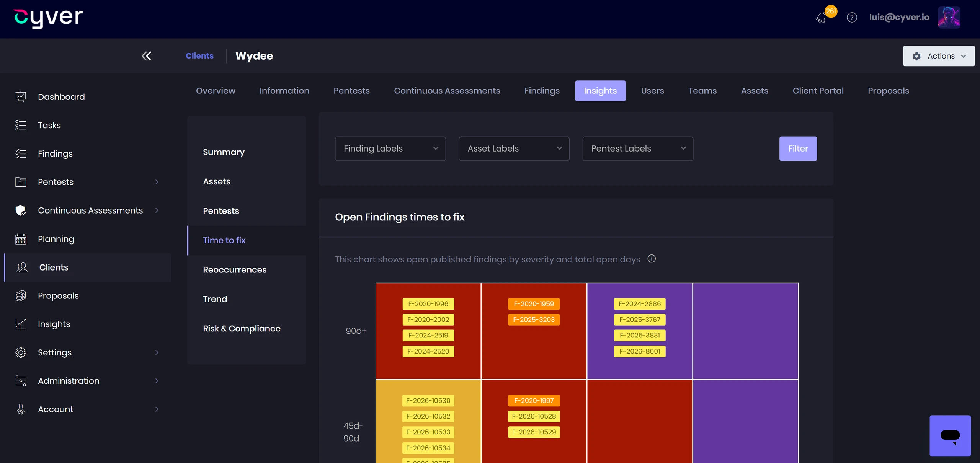Click finding tag F-2024-2886
The height and width of the screenshot is (463, 980).
point(640,304)
